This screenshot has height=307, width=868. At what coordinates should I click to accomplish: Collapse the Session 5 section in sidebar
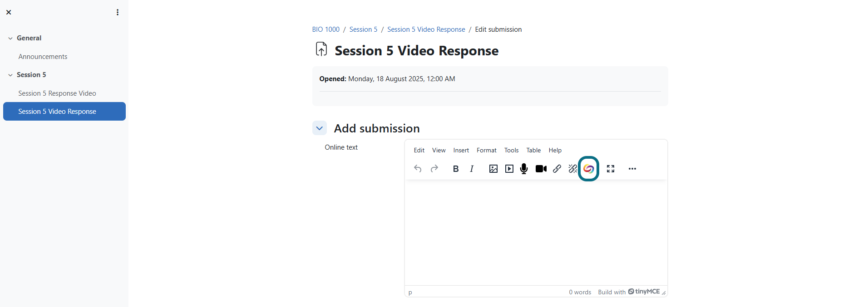coord(10,75)
